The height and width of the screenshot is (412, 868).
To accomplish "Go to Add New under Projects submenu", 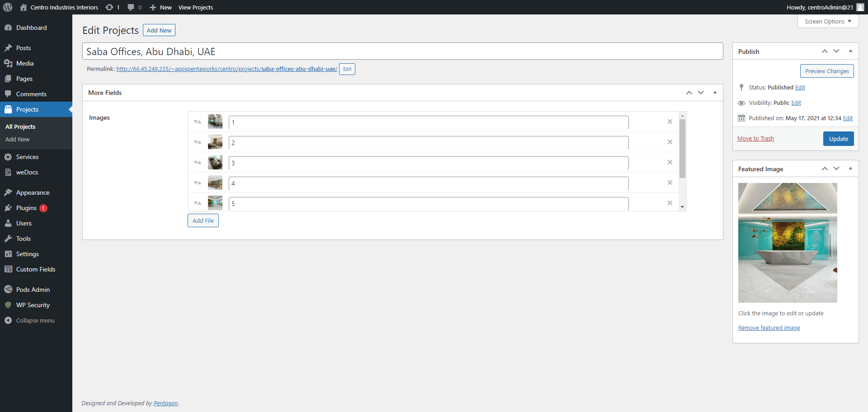I will click(x=18, y=140).
